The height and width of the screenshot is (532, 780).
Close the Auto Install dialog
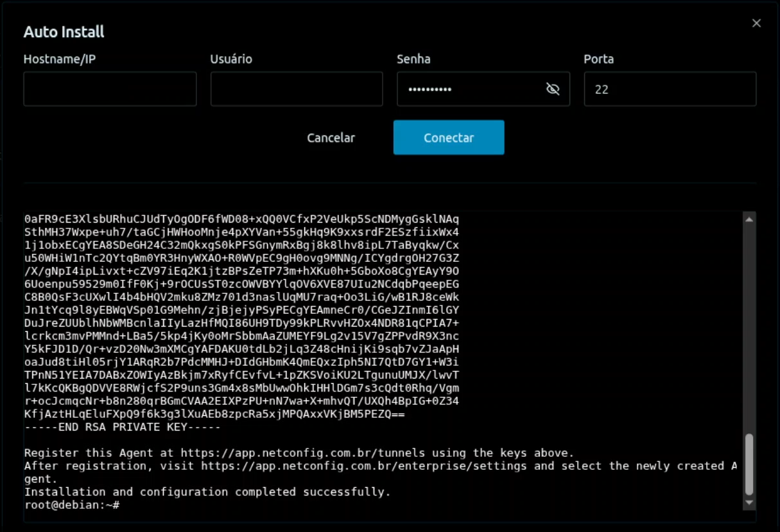coord(756,22)
